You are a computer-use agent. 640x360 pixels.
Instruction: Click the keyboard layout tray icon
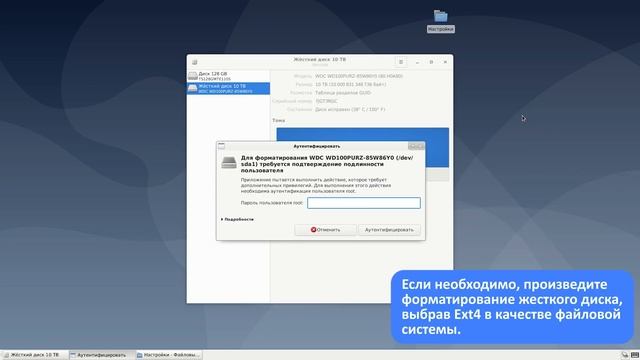[635, 355]
